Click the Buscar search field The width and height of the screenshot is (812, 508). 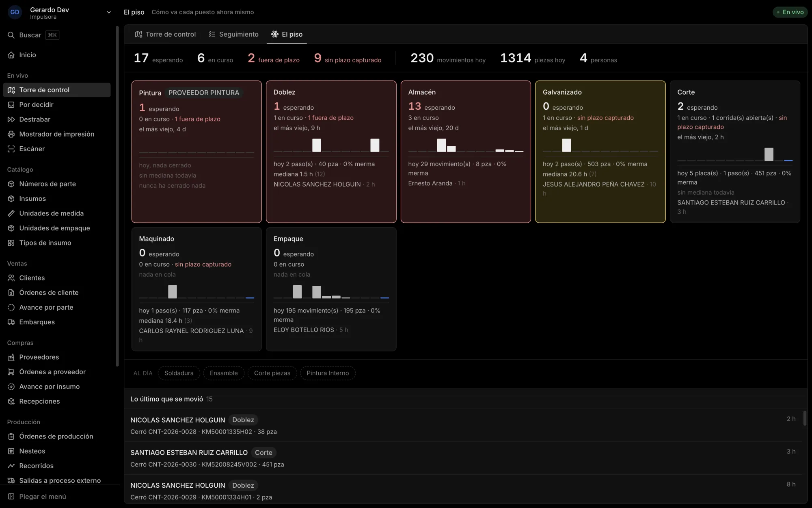(33, 35)
